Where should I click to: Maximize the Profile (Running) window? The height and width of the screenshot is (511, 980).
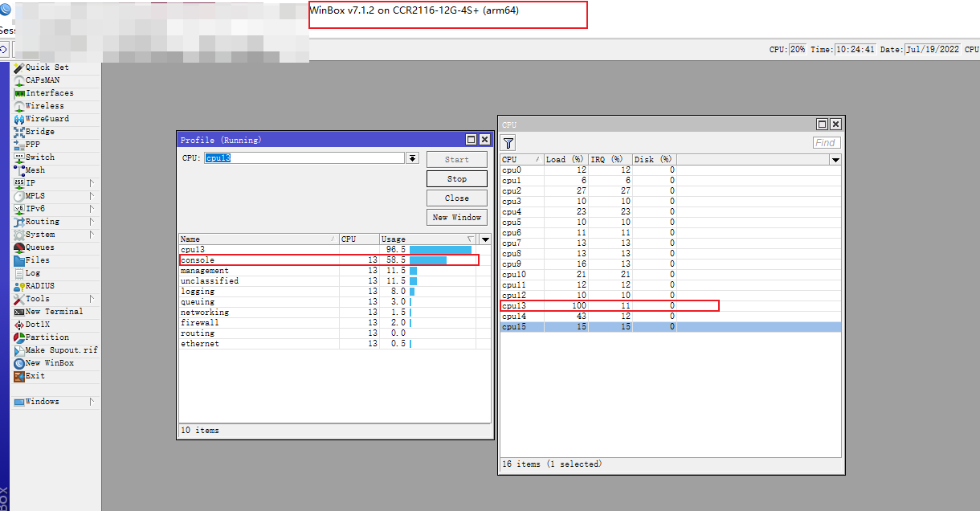tap(472, 140)
